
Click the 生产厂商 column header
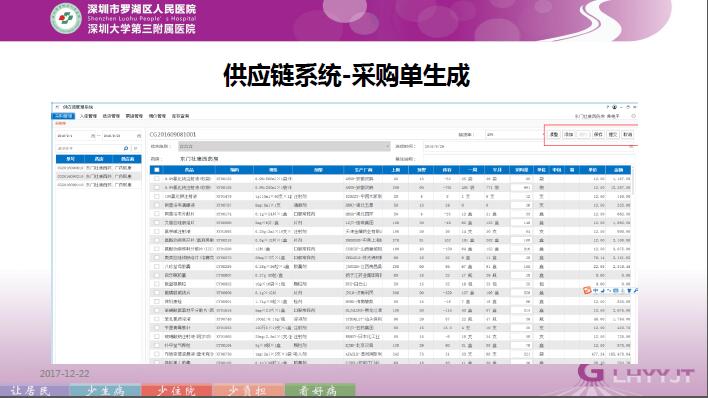click(x=363, y=170)
